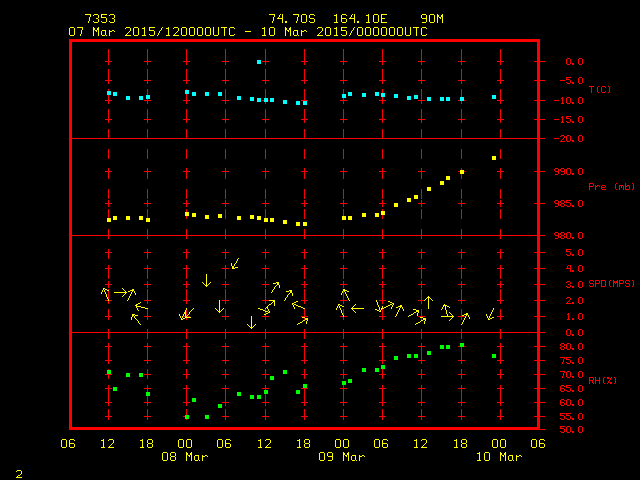Select the highest yellow pressure point at far right
Image resolution: width=640 pixels, height=480 pixels.
coord(494,158)
